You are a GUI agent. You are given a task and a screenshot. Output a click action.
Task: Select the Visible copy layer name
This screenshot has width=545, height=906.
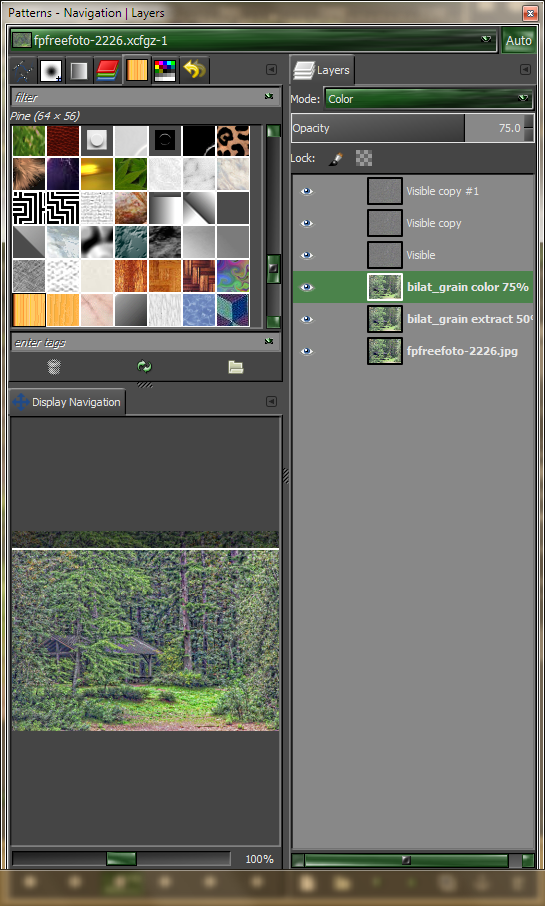pos(433,223)
